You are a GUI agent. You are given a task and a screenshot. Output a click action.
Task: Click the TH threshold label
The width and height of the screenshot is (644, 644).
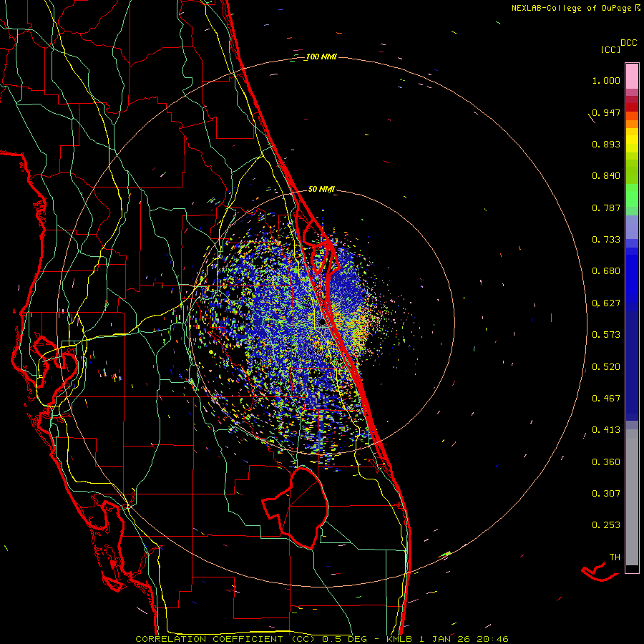[615, 557]
